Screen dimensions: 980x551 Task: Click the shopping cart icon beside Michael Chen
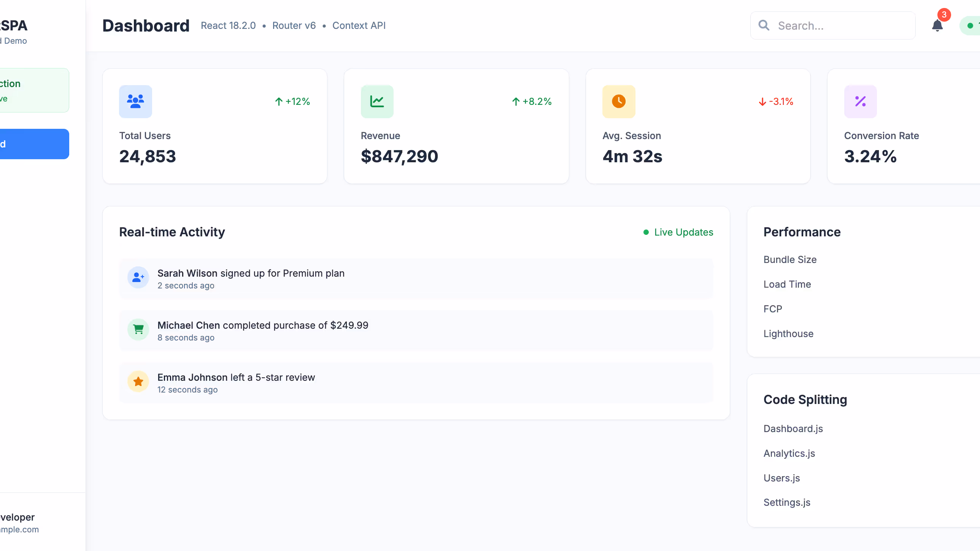coord(138,330)
